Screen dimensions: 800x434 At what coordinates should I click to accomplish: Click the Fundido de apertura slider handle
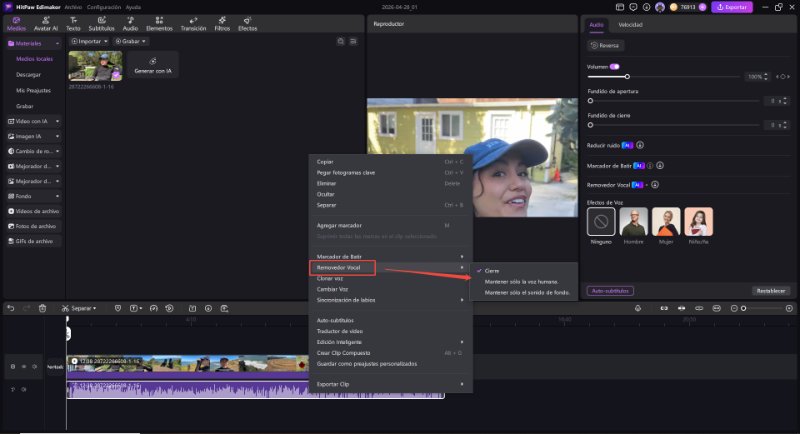click(590, 101)
